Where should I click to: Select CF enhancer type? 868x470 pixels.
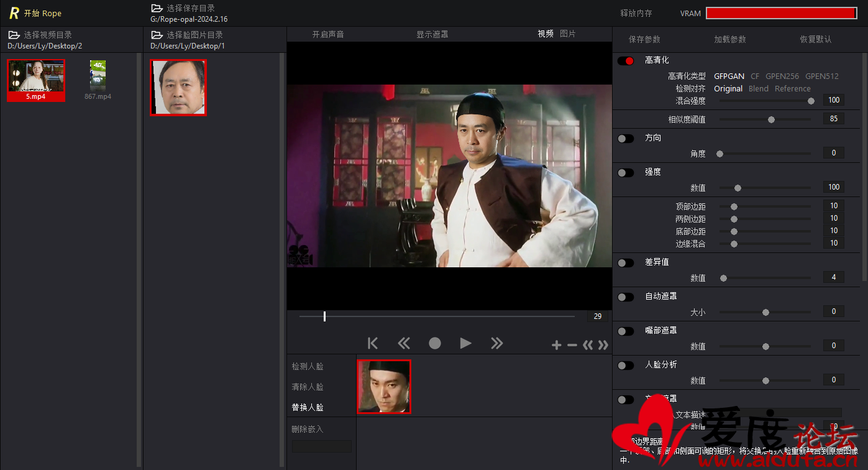[x=755, y=76]
